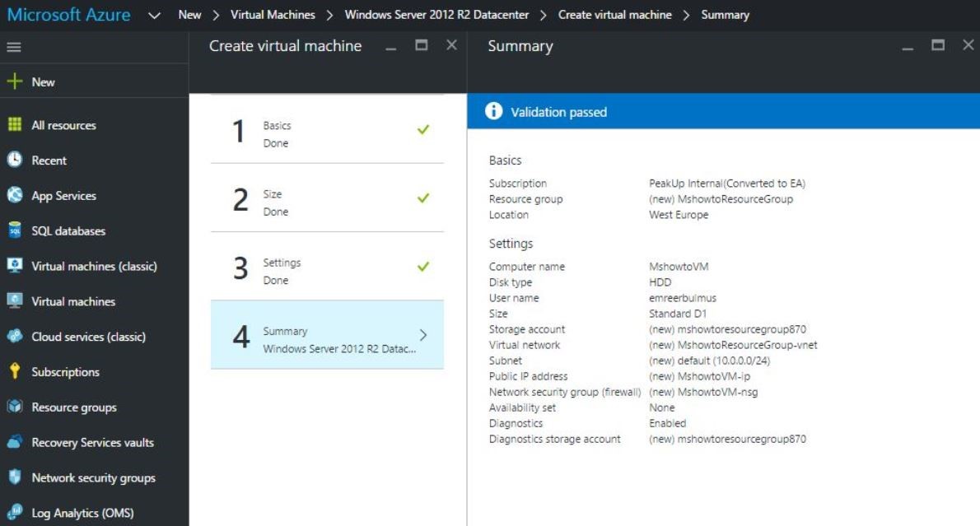Click chevron on Summary step 4

423,335
